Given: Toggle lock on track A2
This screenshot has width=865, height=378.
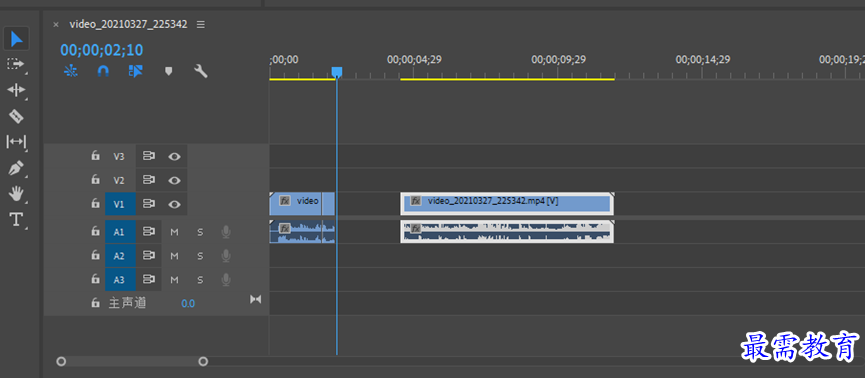Looking at the screenshot, I should pyautogui.click(x=95, y=255).
